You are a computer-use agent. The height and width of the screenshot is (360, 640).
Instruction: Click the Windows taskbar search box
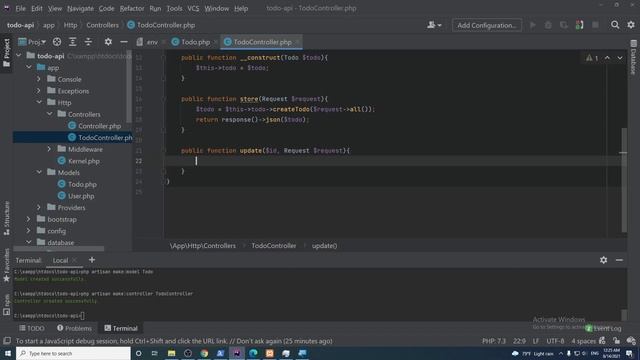[73, 353]
